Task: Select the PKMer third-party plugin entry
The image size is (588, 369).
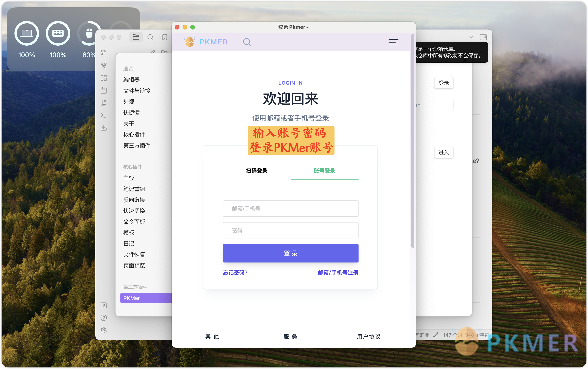Action: (146, 298)
